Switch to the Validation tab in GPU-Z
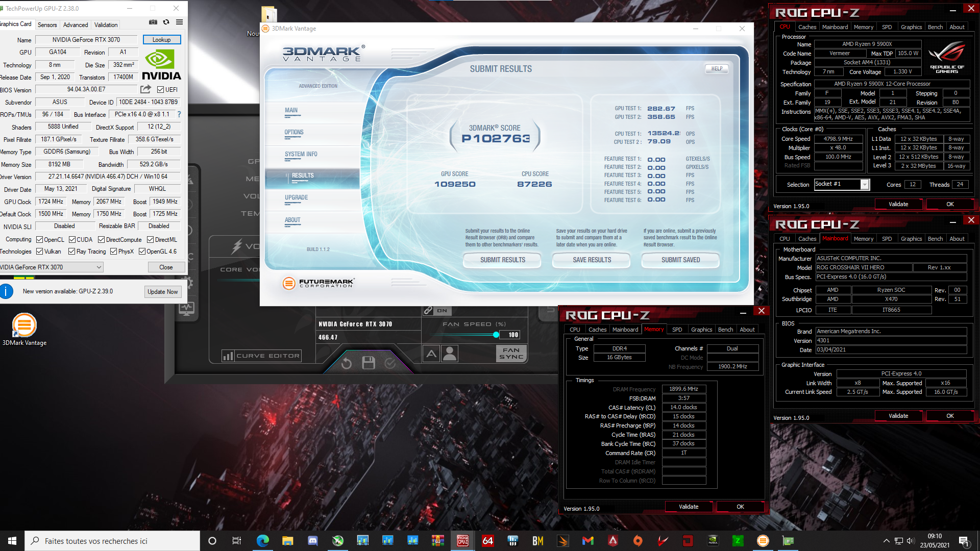Image resolution: width=980 pixels, height=551 pixels. tap(106, 25)
